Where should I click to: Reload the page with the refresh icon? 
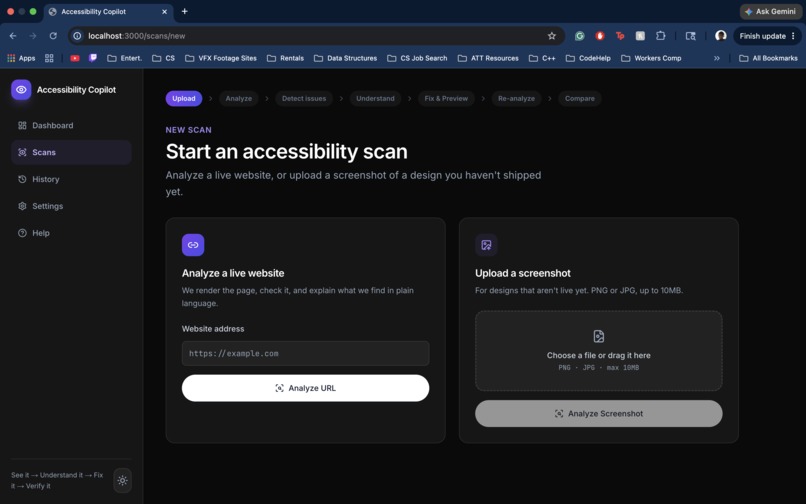(x=53, y=35)
